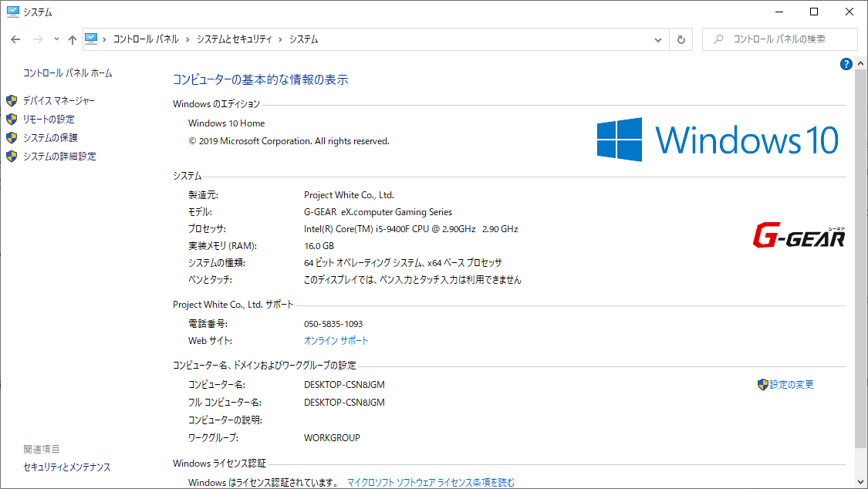This screenshot has height=489, width=868.
Task: Open コントロール パネル ホーム link
Action: coord(68,73)
